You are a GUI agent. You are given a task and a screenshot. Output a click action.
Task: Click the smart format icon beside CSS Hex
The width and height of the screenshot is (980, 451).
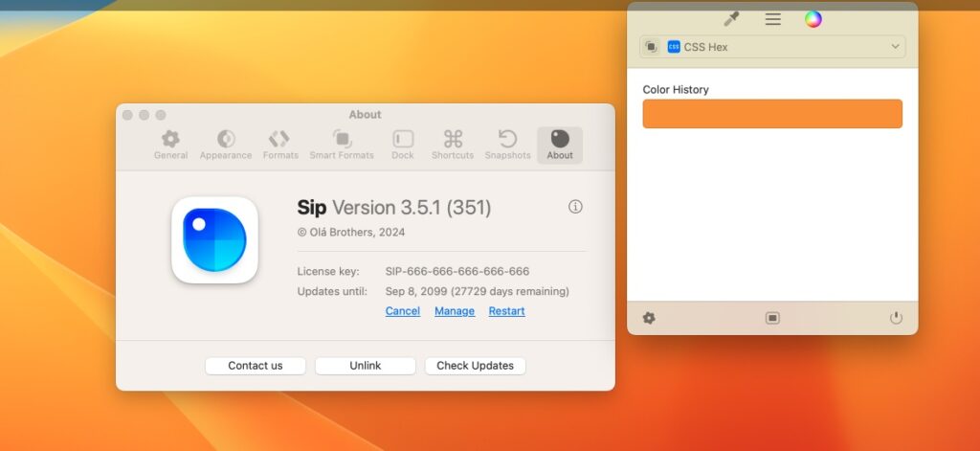[651, 47]
